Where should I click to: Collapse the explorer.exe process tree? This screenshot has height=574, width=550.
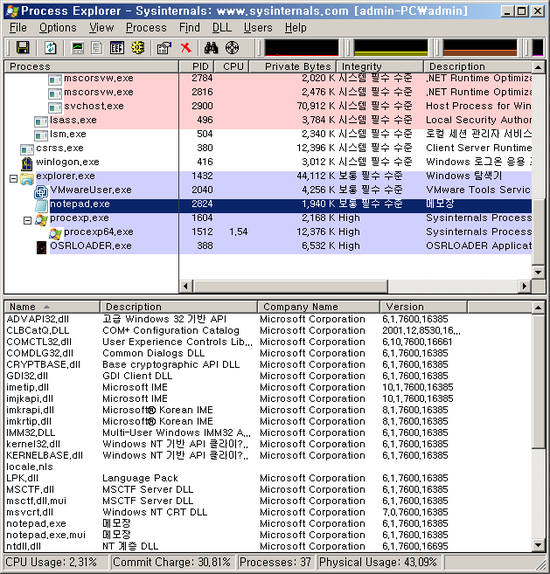point(14,179)
